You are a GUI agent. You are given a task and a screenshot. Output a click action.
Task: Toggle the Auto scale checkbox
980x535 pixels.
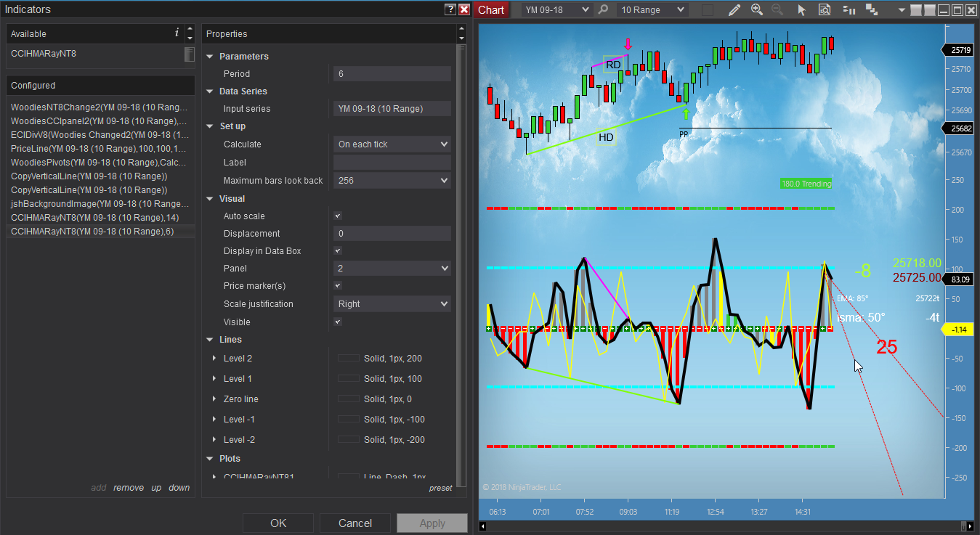point(337,216)
